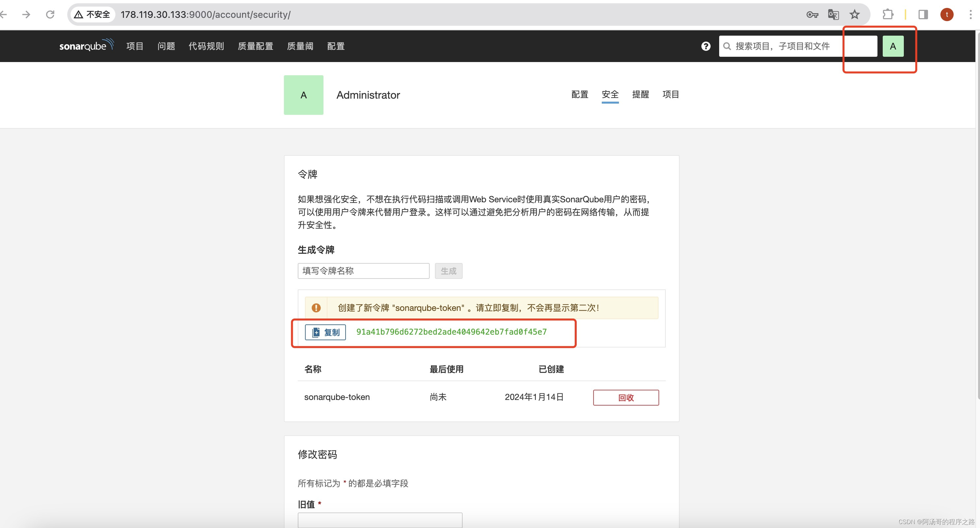Bookmark this page with the star
Image resolution: width=980 pixels, height=528 pixels.
tap(854, 15)
